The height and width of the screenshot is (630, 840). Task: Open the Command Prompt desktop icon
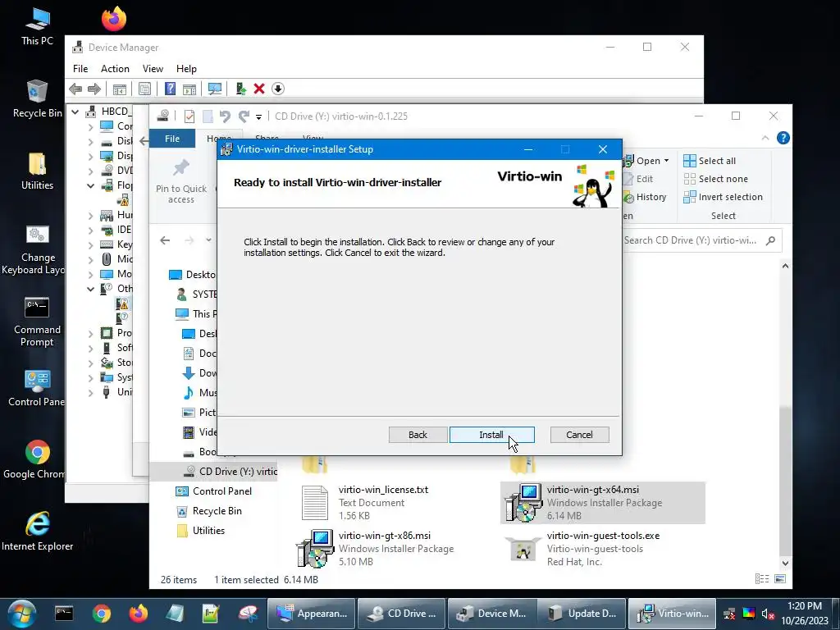pyautogui.click(x=37, y=322)
